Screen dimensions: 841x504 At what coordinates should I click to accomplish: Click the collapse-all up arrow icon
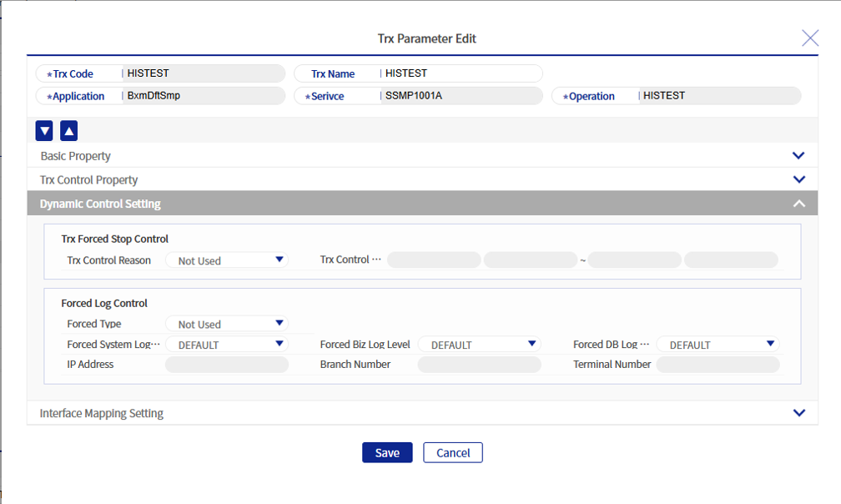[x=69, y=131]
